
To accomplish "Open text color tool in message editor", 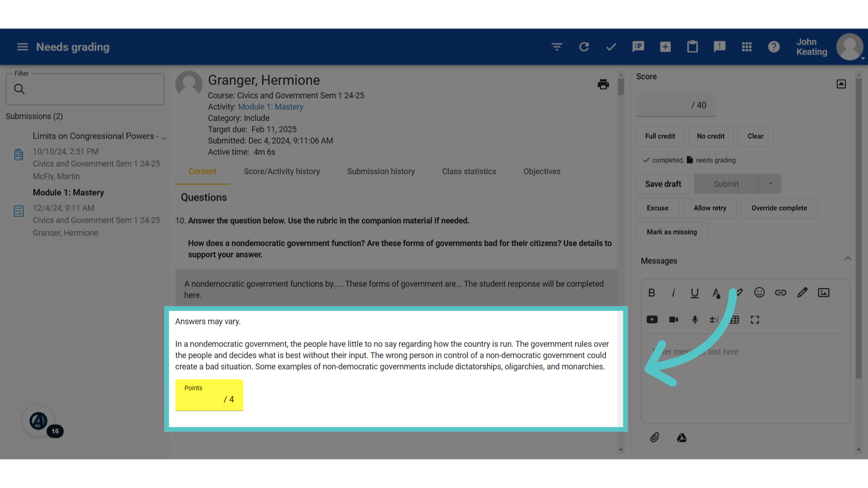I will pyautogui.click(x=717, y=293).
